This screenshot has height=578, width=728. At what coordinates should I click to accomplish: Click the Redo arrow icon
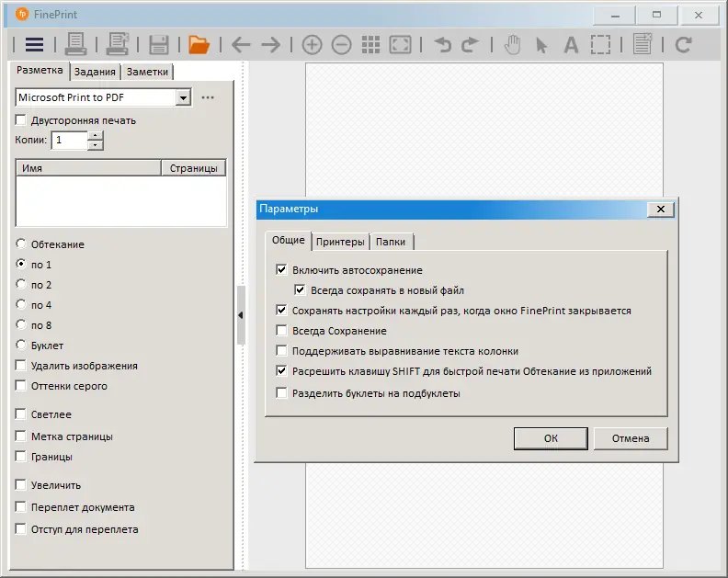pos(470,45)
